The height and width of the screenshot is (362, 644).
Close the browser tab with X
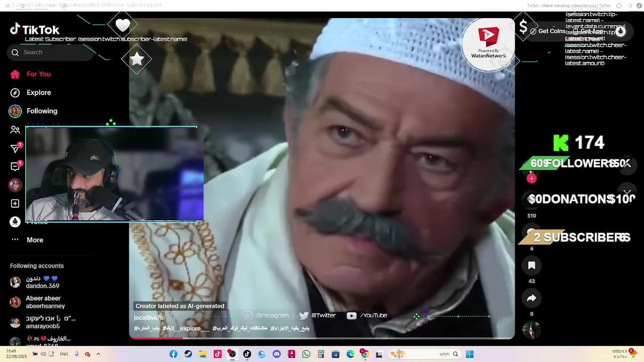pyautogui.click(x=8, y=6)
